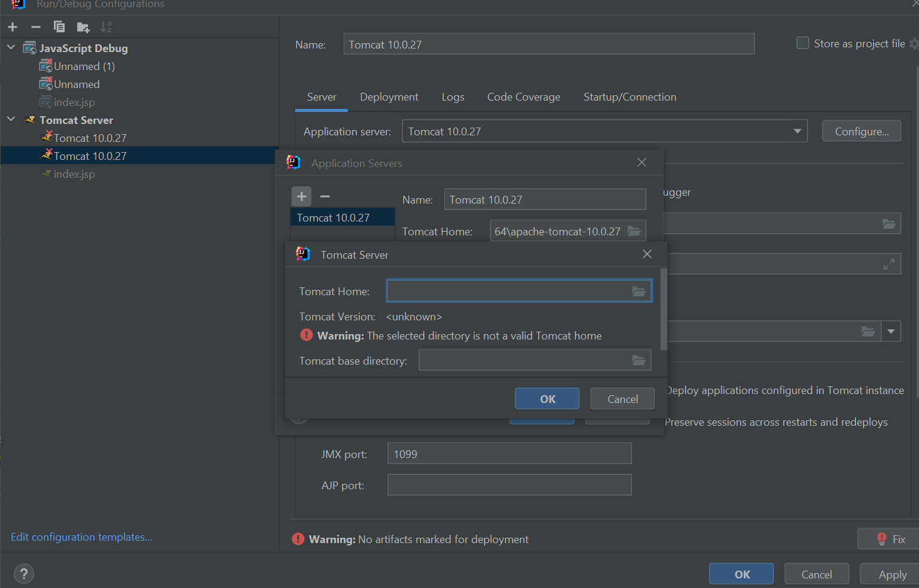Click the JMX port field
Screen dimensions: 919x588
click(x=509, y=454)
